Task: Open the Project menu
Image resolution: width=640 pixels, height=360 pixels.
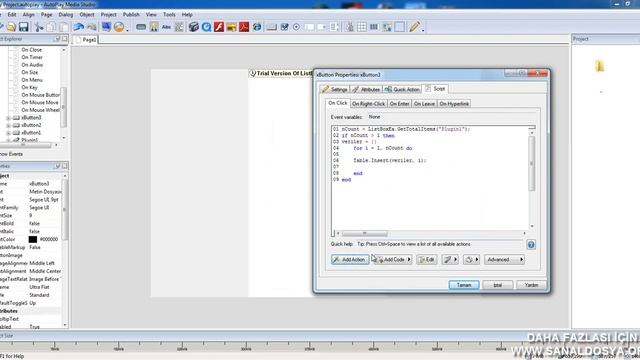Action: [108, 14]
